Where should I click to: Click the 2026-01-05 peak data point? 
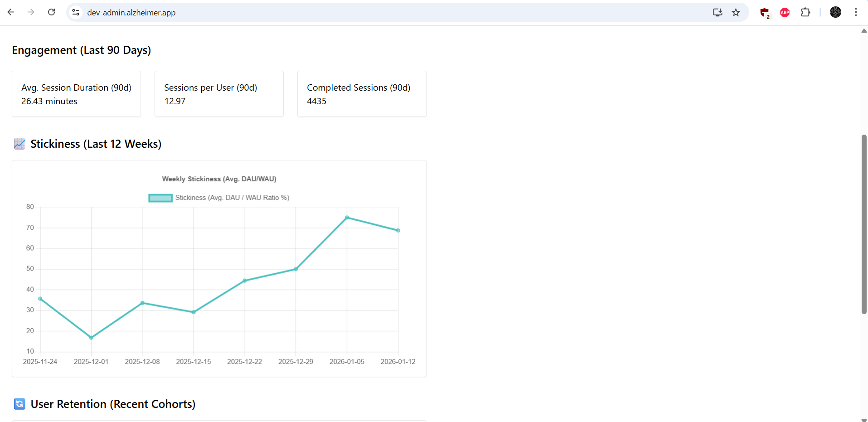point(347,218)
